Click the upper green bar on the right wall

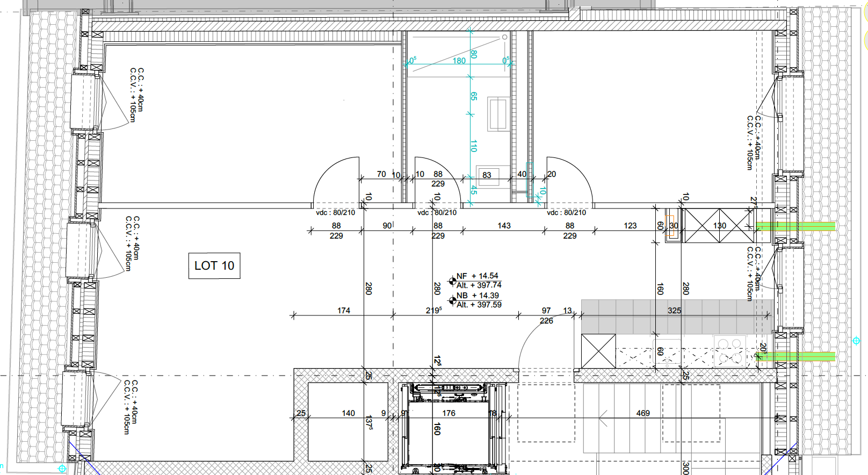[796, 226]
